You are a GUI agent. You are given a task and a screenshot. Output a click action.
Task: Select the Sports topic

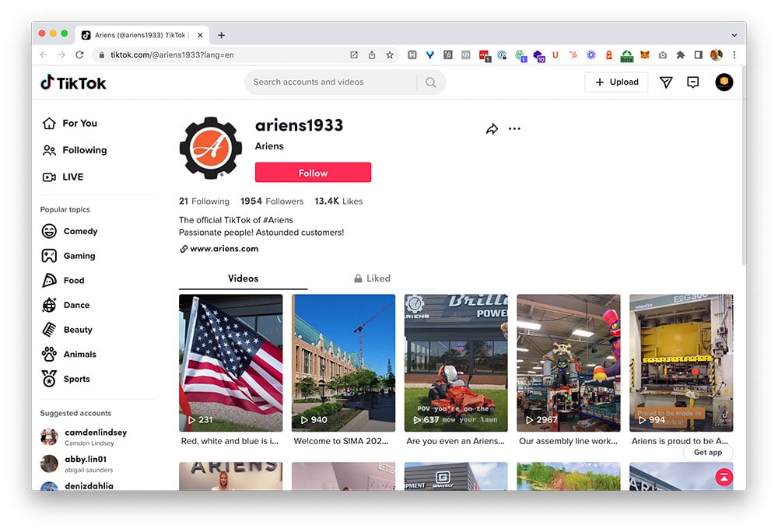(x=66, y=379)
